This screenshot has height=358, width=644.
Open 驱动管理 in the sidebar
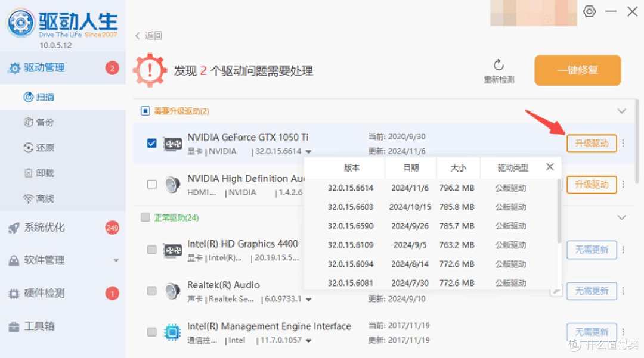click(63, 68)
